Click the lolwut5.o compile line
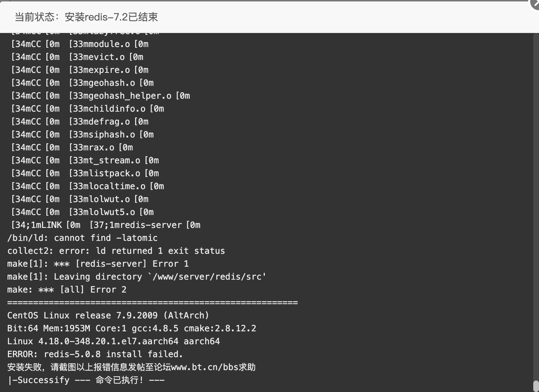 (x=82, y=212)
